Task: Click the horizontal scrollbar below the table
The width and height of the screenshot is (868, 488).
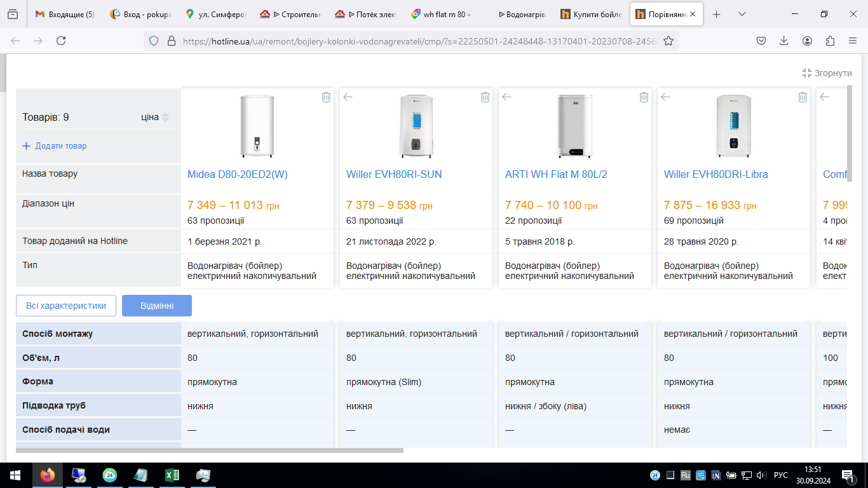Action: (210, 451)
